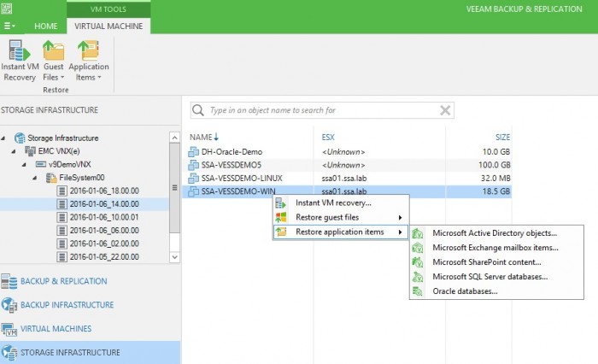598x364 pixels.
Task: Click the Oracle databases menu icon
Action: [418, 291]
